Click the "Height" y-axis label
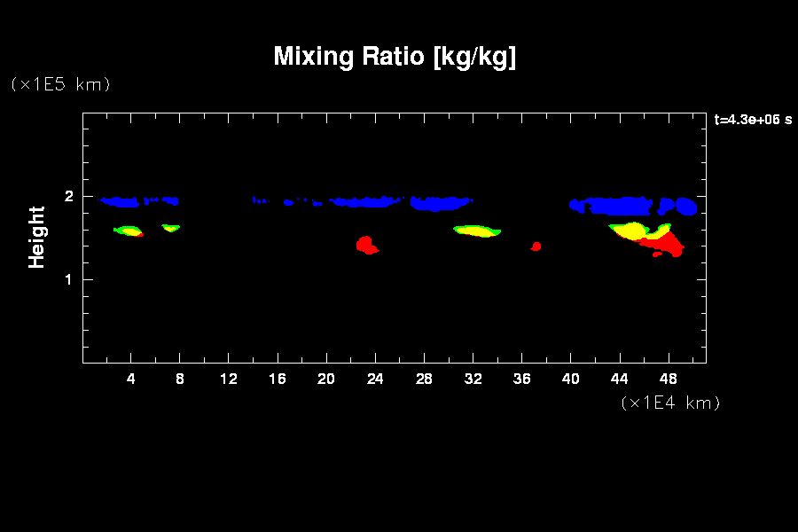The width and height of the screenshot is (798, 532). [x=36, y=237]
